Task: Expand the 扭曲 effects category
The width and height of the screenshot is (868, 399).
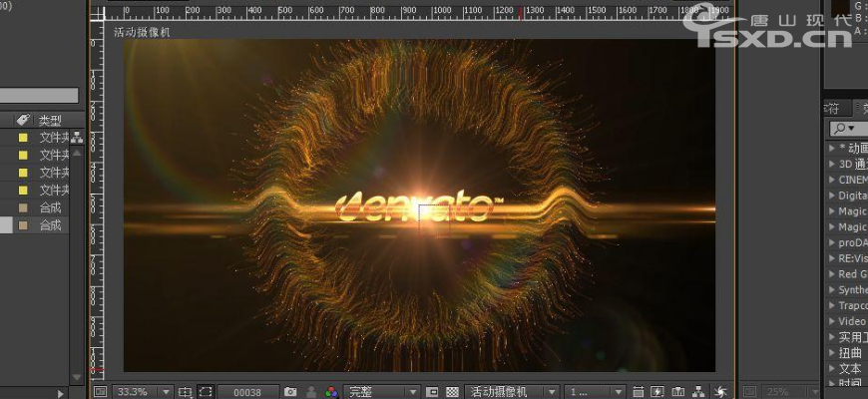Action: coord(831,352)
